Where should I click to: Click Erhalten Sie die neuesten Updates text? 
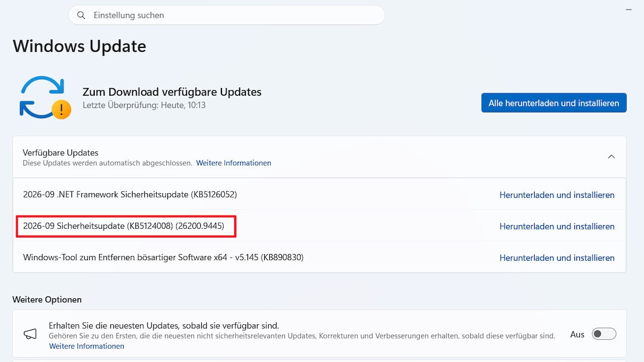click(163, 325)
